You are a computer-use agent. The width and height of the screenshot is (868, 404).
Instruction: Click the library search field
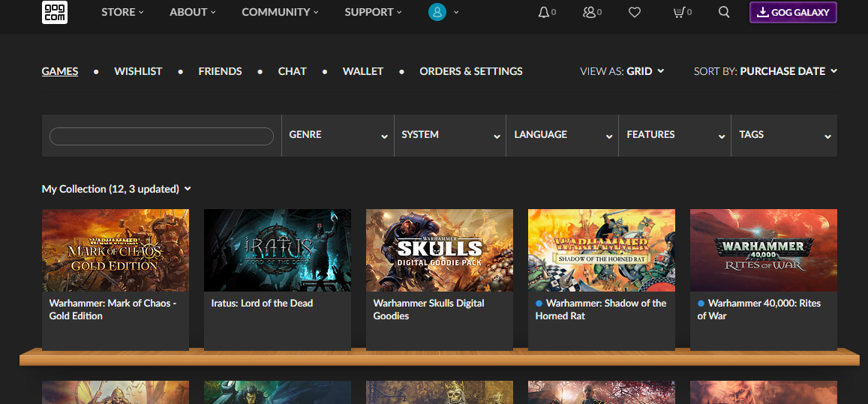pos(161,136)
